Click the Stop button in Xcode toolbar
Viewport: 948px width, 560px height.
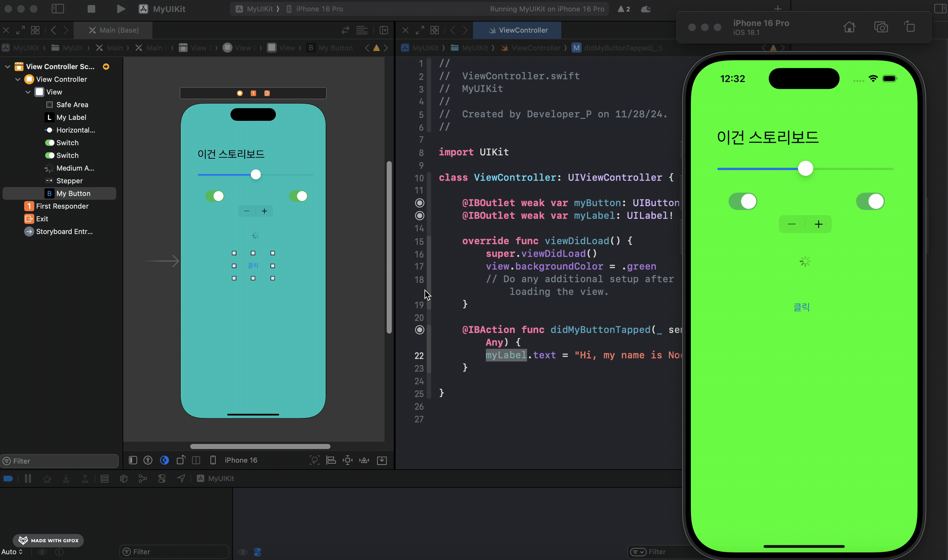91,9
